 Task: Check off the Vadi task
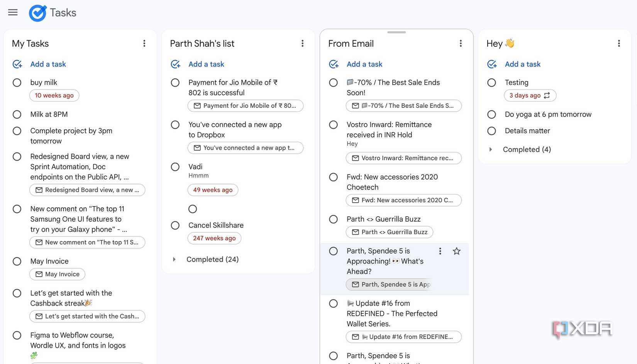pos(175,167)
